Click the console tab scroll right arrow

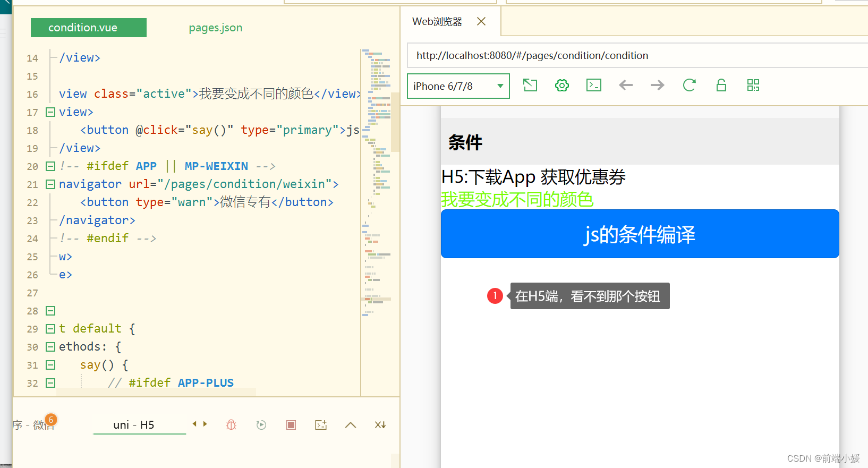(205, 424)
